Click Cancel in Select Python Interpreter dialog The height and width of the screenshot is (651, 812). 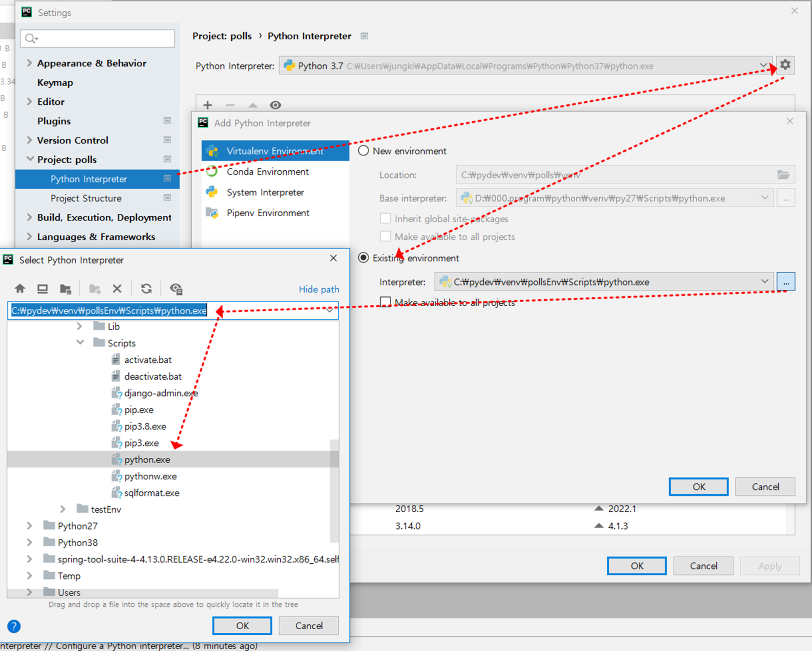coord(309,625)
